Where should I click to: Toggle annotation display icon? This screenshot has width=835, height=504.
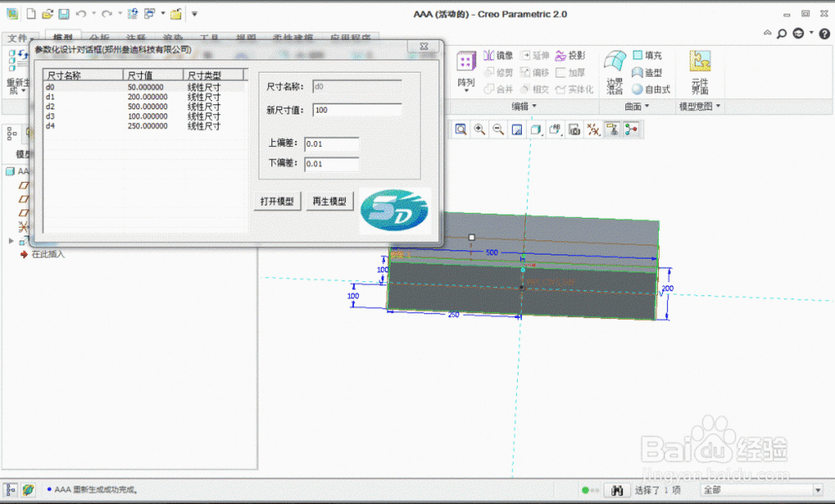click(612, 129)
